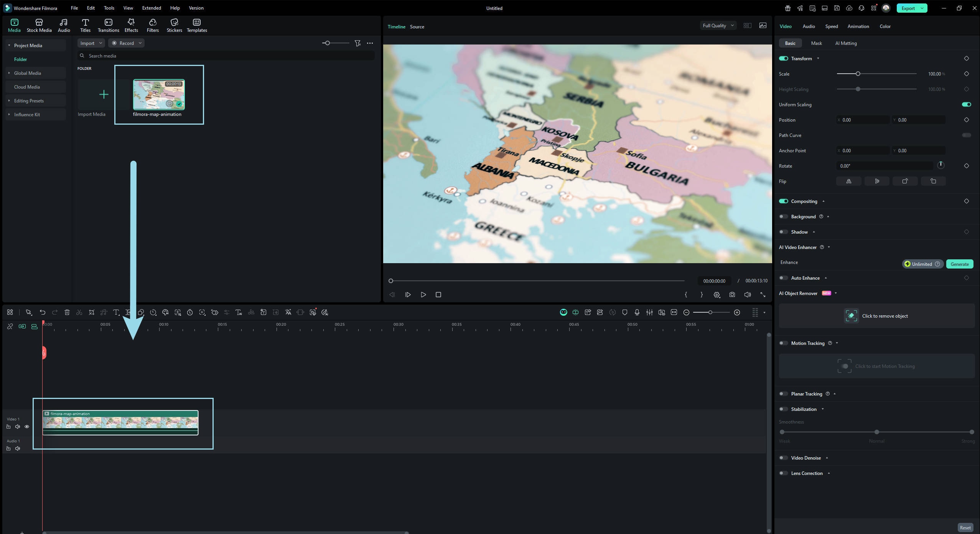Undo the last action
Viewport: 980px width, 534px height.
pyautogui.click(x=42, y=312)
